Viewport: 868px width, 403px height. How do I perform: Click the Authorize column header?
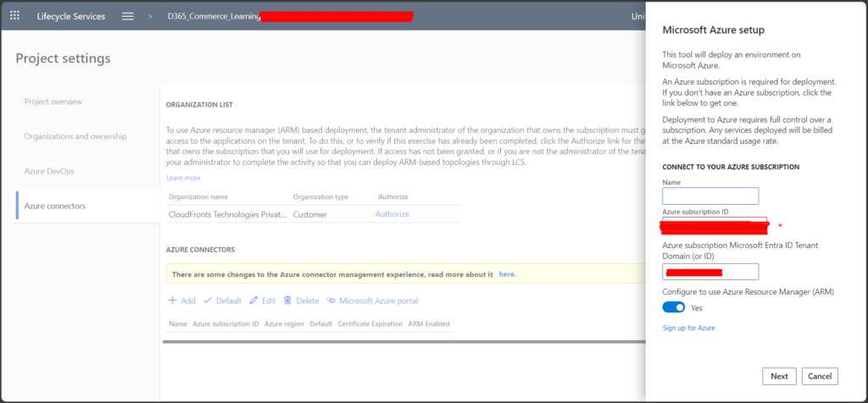[x=393, y=196]
